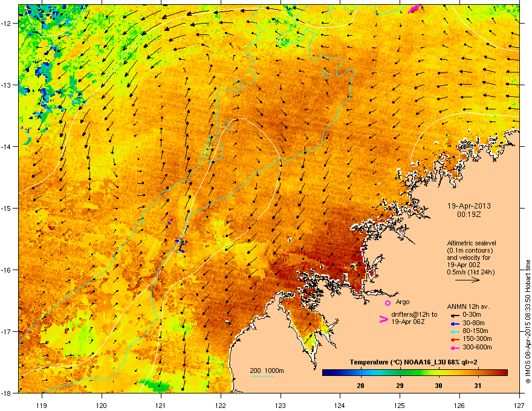Viewport: 532px width, 411px height.
Task: Click the '0-30m' depth label
Action: (x=472, y=315)
